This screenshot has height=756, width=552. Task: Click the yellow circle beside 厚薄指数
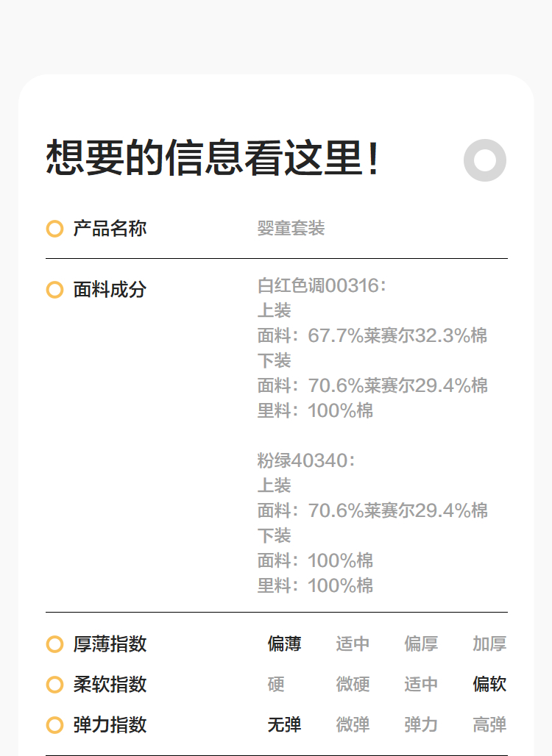click(54, 644)
